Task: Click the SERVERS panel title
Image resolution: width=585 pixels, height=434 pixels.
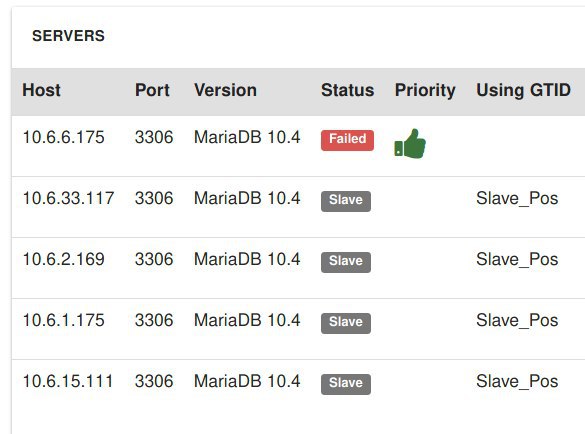Action: point(68,36)
